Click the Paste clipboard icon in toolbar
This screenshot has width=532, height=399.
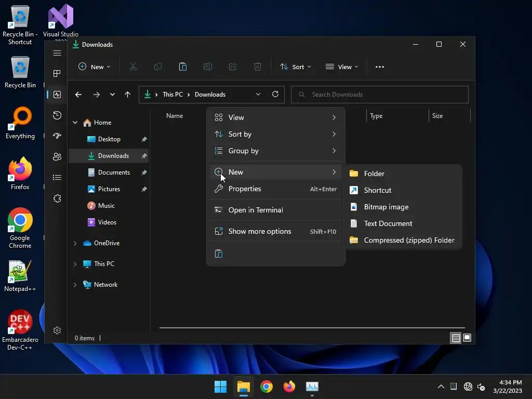point(182,67)
